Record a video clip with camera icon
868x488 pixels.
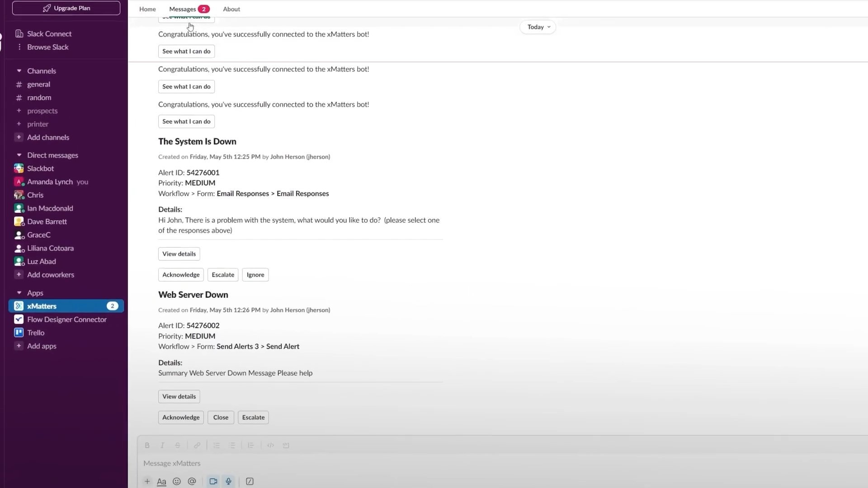pyautogui.click(x=213, y=481)
